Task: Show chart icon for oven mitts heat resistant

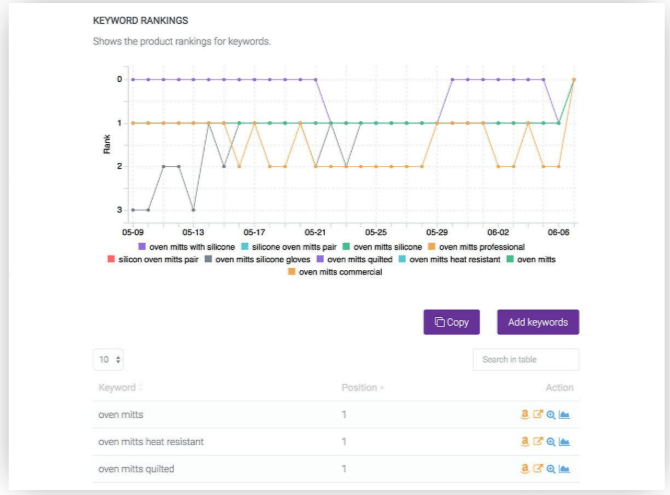Action: point(564,442)
